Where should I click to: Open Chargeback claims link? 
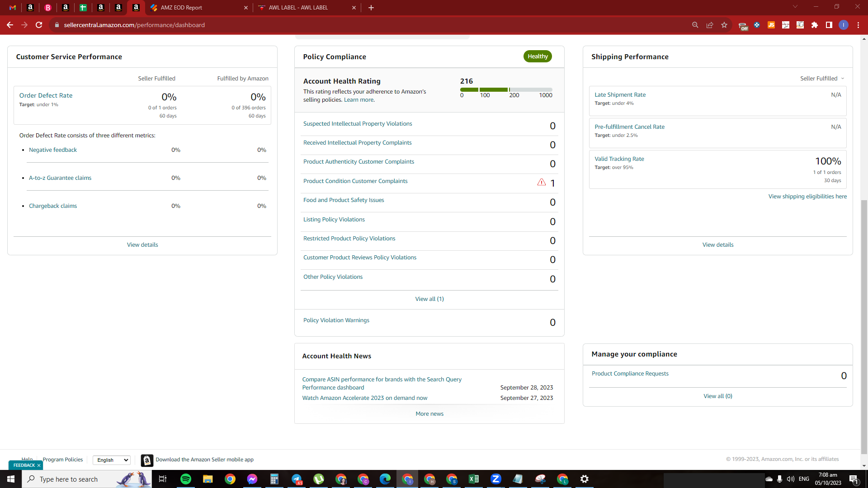point(53,206)
